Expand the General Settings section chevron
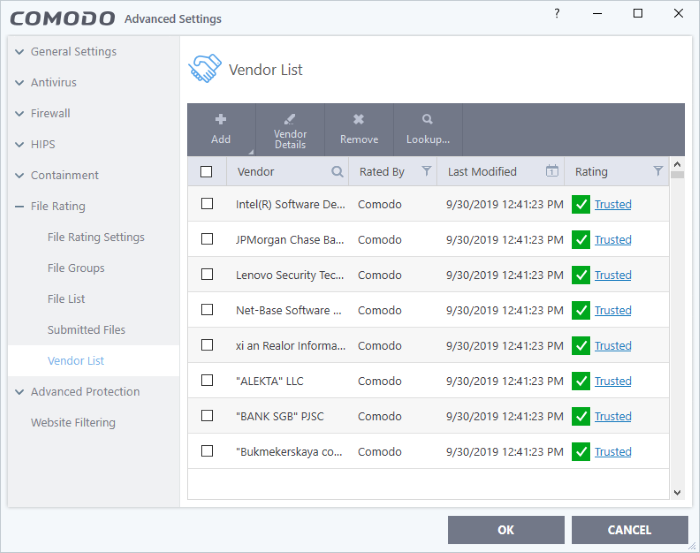 [x=19, y=52]
